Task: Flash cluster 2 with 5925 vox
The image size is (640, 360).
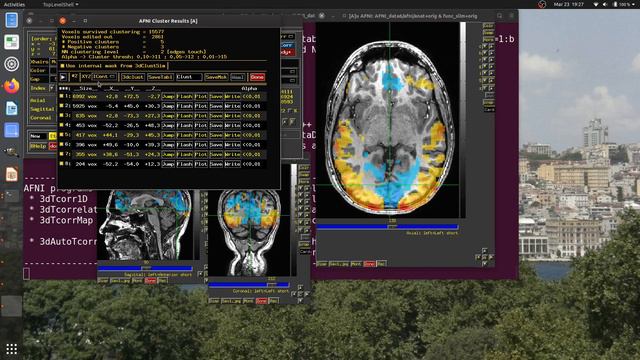Action: (184, 106)
